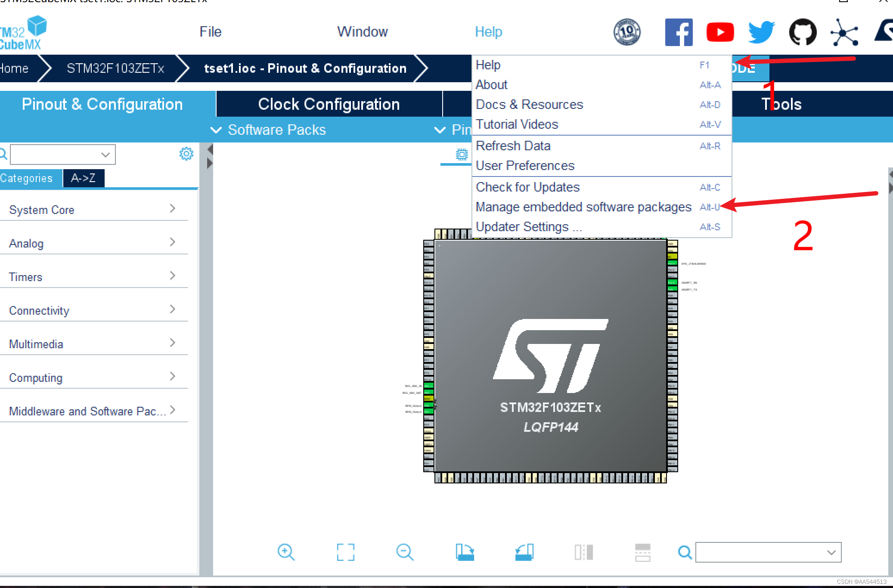Click the zoom in magnifier icon

click(x=286, y=552)
